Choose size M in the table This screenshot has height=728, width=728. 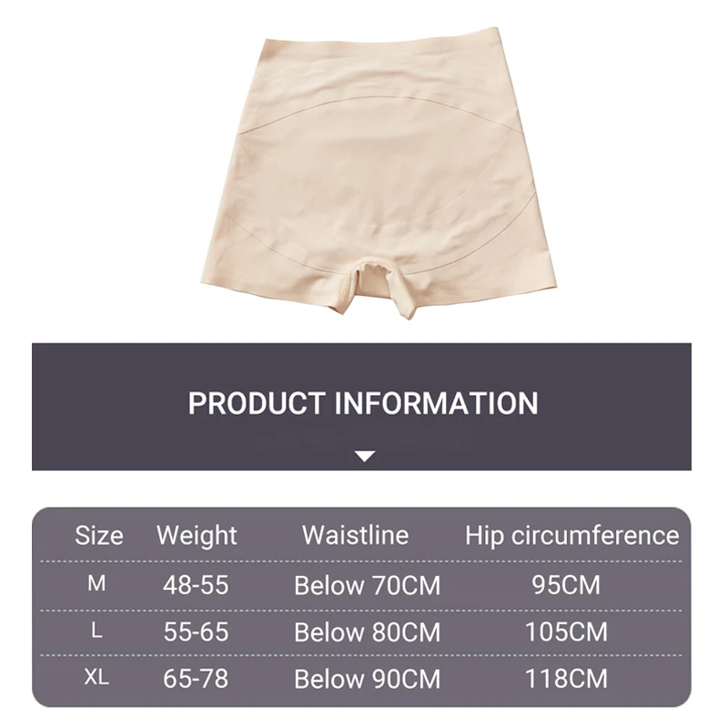(x=96, y=584)
